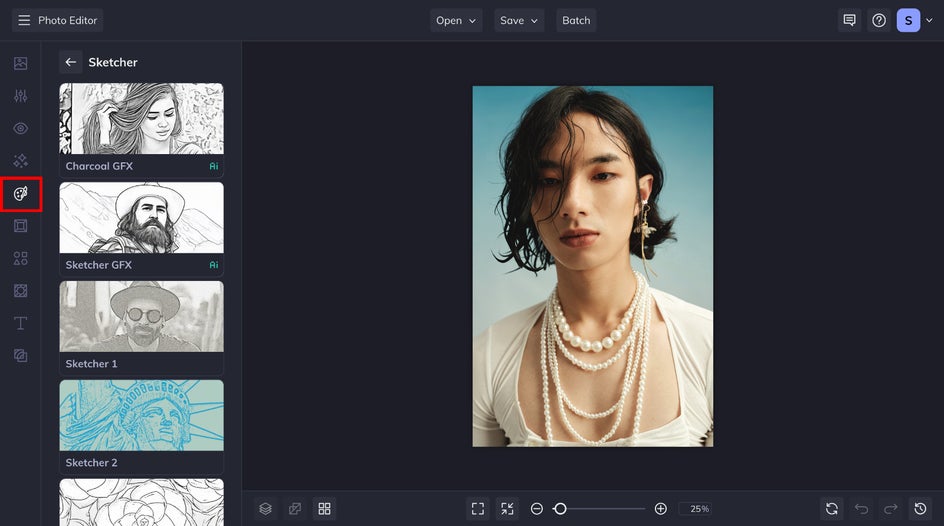Expand the Open dropdown

coord(456,20)
